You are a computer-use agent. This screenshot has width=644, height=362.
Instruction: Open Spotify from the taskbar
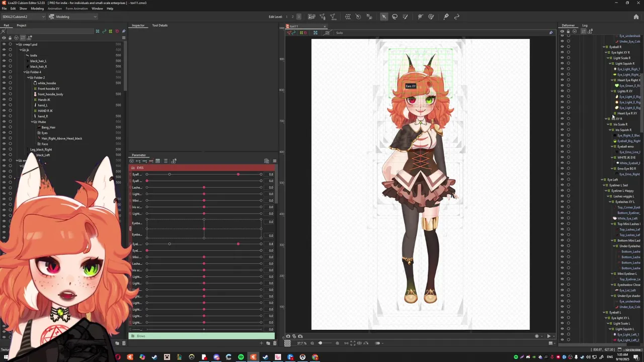tap(241, 357)
